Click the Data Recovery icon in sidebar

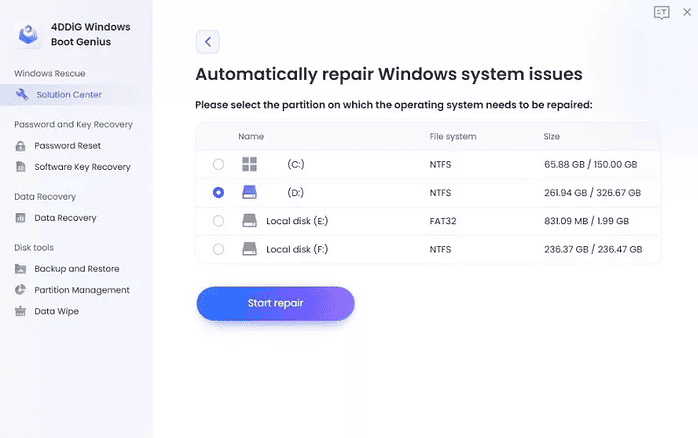(x=22, y=218)
